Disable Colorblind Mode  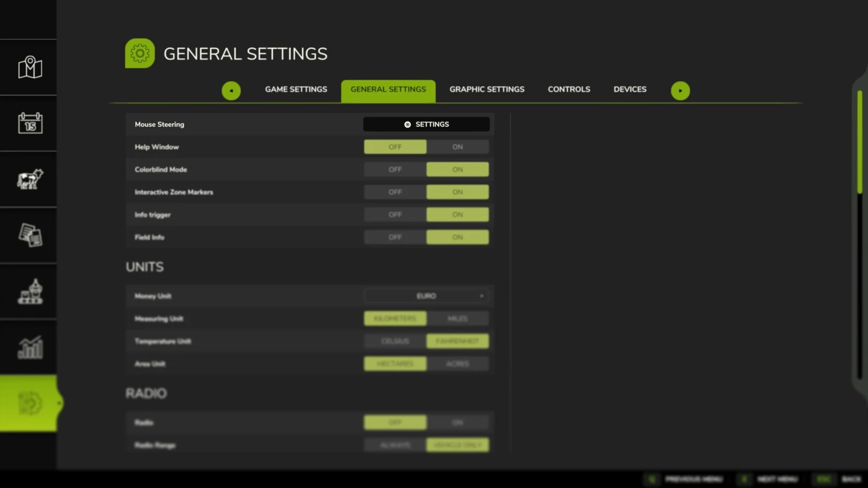(x=395, y=169)
